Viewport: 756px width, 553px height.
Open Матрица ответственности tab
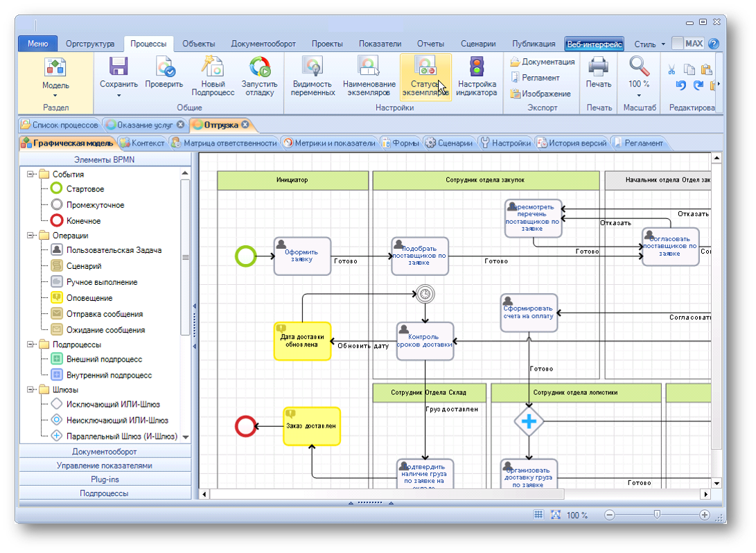point(225,143)
